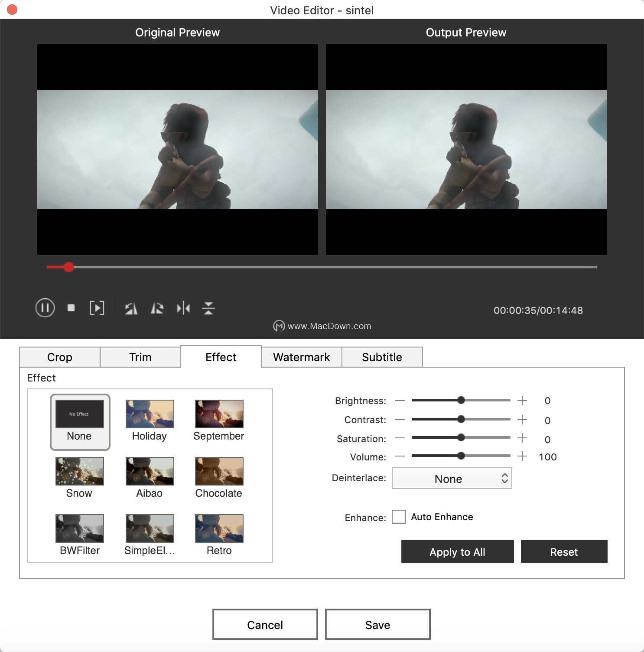Click the Cancel button
The height and width of the screenshot is (652, 644).
(265, 624)
